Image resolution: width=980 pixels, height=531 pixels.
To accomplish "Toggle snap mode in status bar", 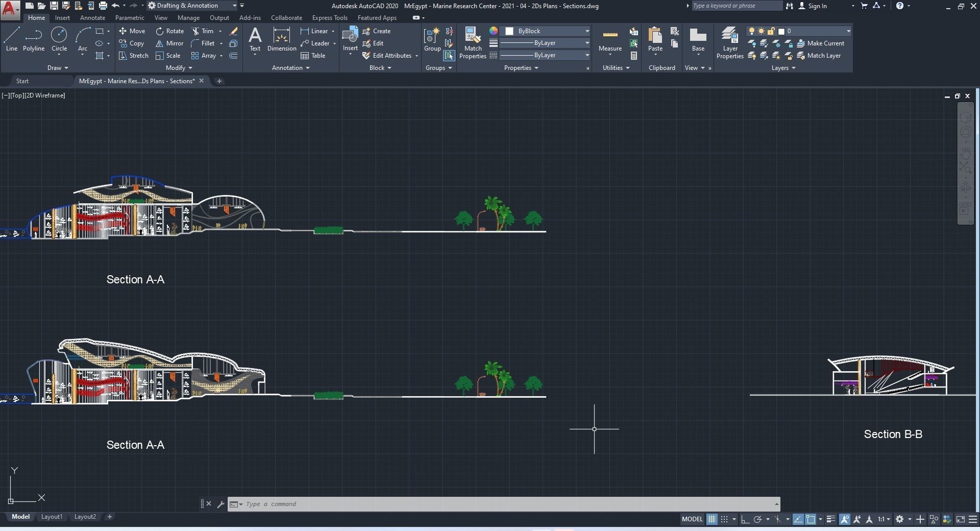I will point(724,519).
